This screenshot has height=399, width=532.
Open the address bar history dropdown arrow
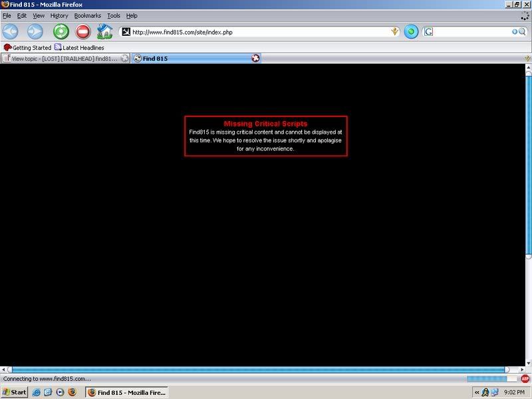[x=394, y=32]
